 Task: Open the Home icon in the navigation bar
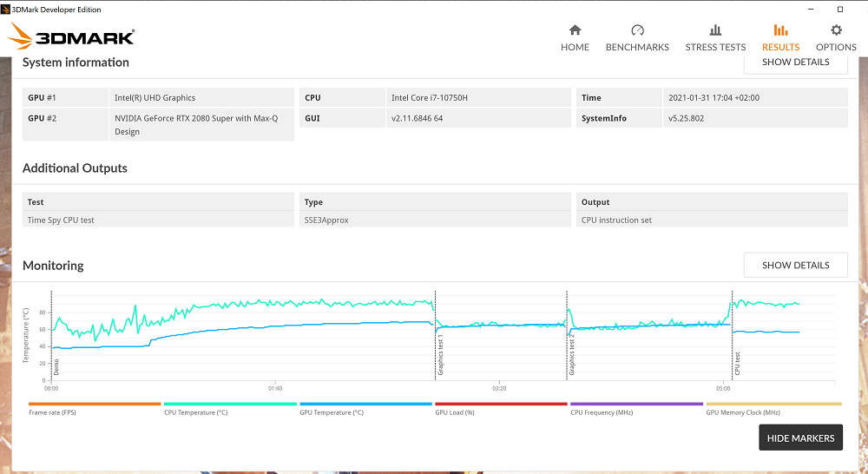pos(575,30)
